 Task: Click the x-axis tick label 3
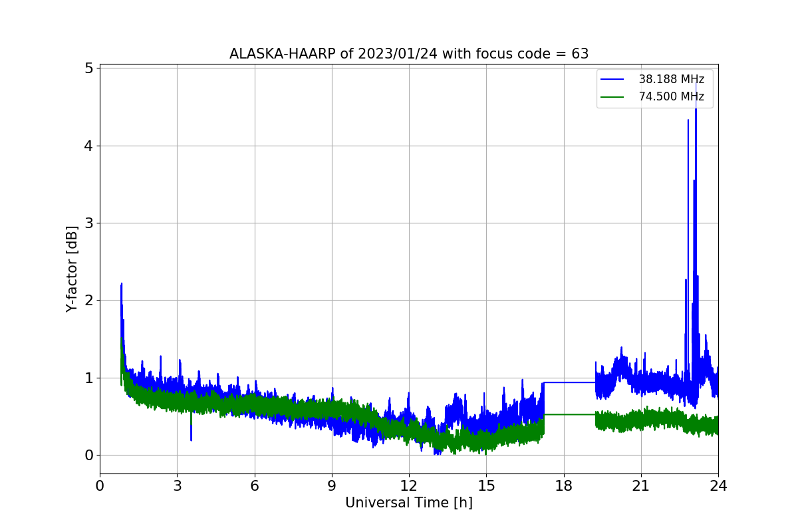point(177,485)
